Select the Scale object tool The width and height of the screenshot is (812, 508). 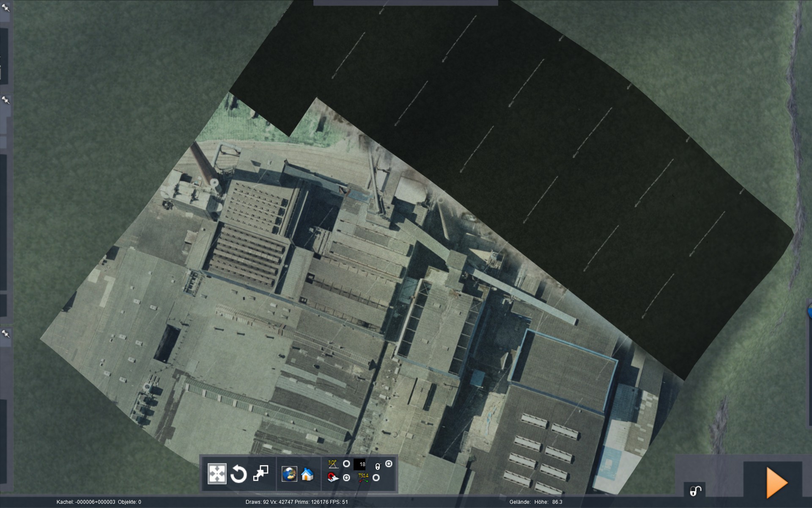click(x=261, y=473)
